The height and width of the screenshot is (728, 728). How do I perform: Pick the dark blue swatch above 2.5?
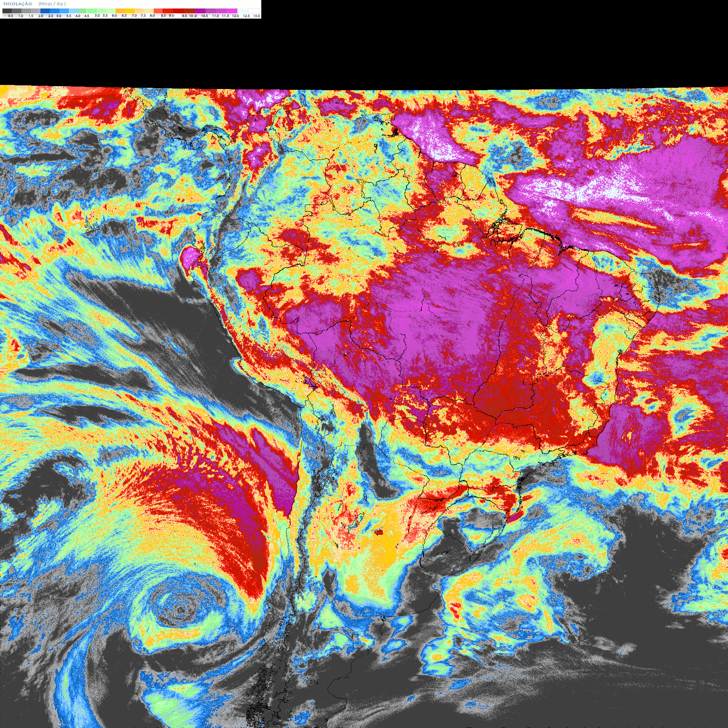pyautogui.click(x=45, y=11)
